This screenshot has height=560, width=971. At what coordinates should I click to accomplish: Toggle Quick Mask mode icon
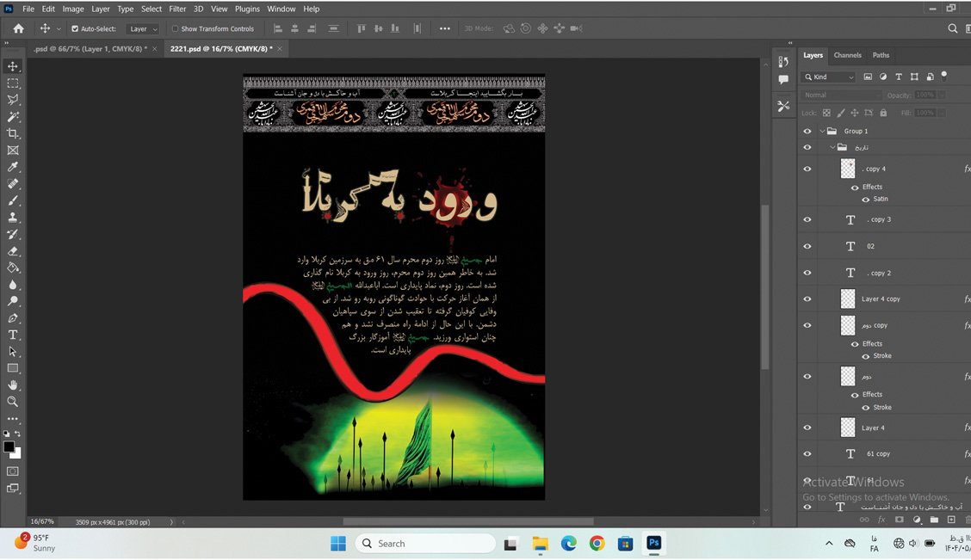point(12,471)
